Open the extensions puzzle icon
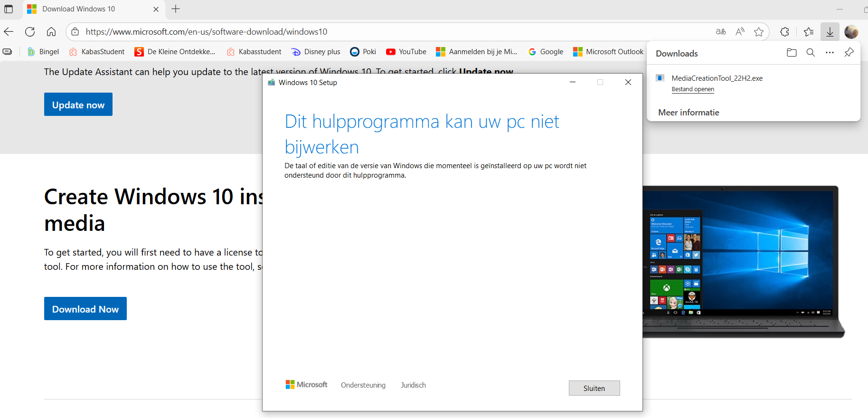868x418 pixels. [x=784, y=32]
